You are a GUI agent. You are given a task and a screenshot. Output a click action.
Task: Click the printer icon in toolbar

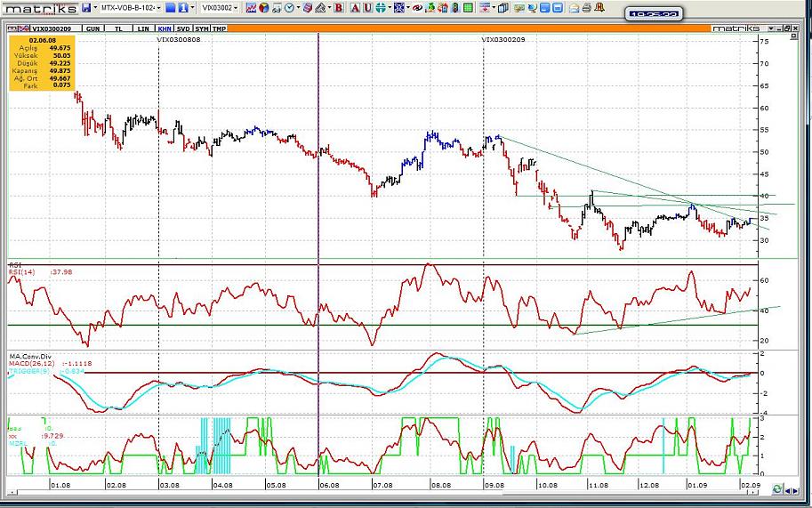click(x=586, y=7)
